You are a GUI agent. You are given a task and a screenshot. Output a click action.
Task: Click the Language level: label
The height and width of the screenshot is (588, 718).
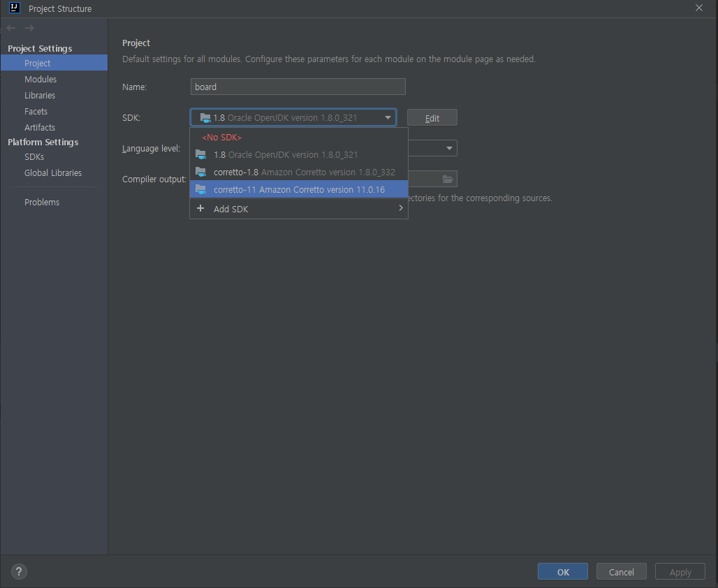click(x=151, y=148)
